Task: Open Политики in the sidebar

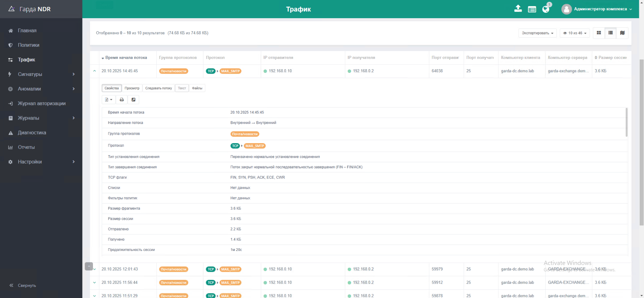Action: (x=29, y=45)
